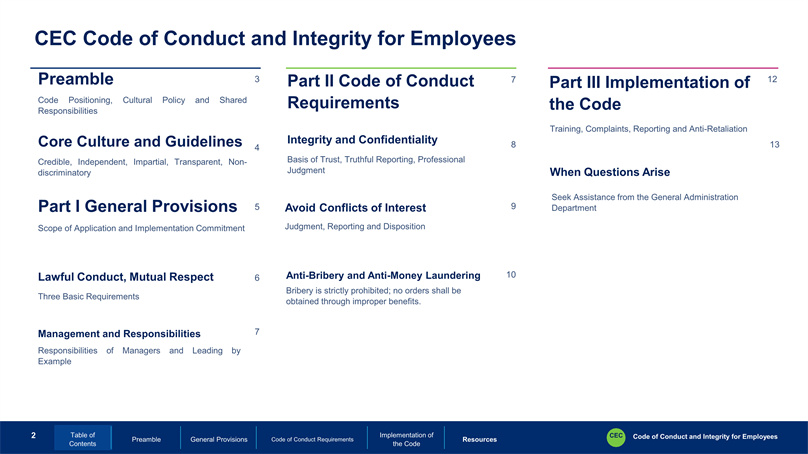This screenshot has width=808, height=454.
Task: Go to Part I General Provisions heading
Action: coord(138,206)
